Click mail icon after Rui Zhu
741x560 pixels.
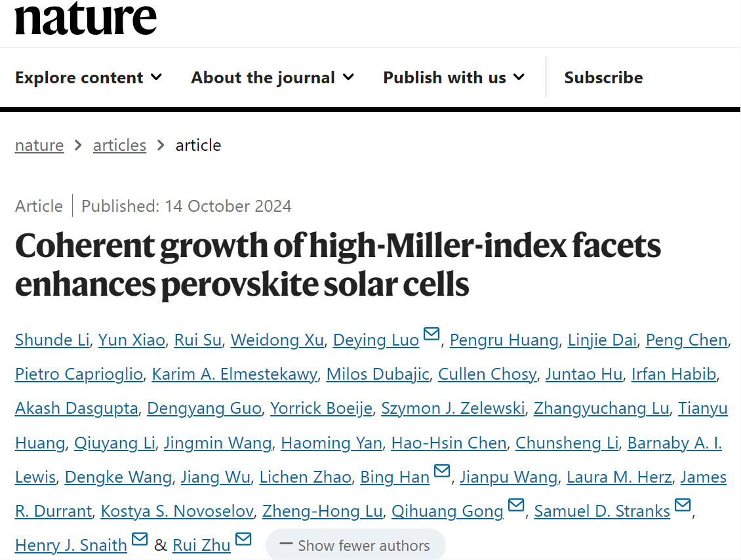click(x=243, y=539)
